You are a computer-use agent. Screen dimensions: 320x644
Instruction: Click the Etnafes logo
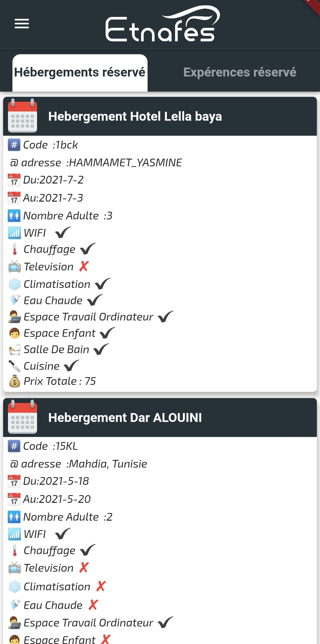162,24
